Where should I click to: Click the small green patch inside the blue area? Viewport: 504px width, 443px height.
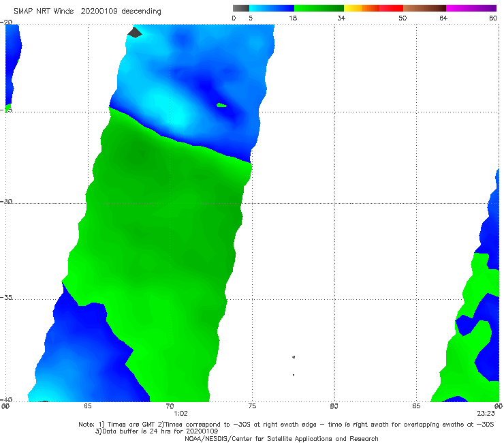221,105
